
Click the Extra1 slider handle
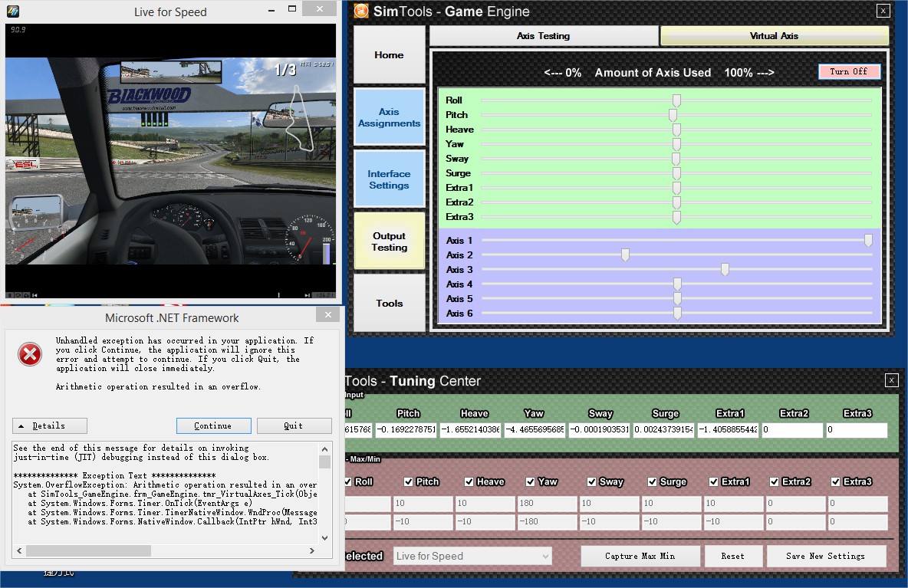(676, 188)
